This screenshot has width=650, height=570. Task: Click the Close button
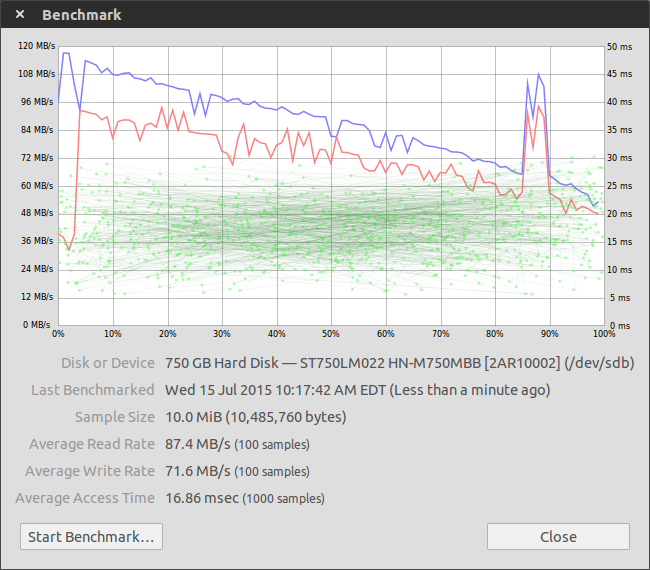pyautogui.click(x=558, y=536)
